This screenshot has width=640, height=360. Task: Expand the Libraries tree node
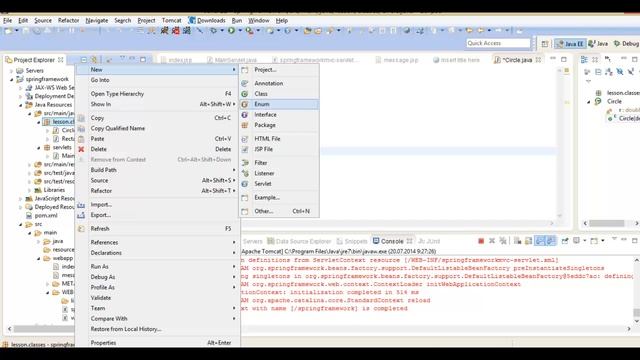point(29,190)
